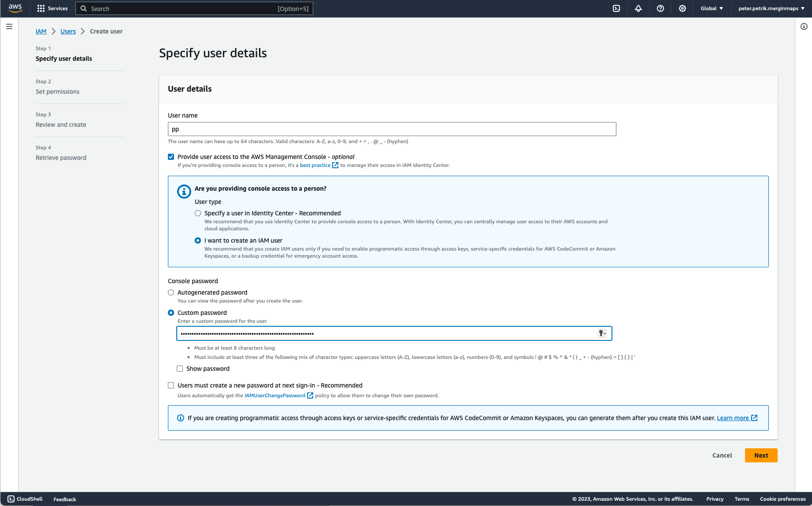Click the Feedback link in footer

tap(65, 499)
